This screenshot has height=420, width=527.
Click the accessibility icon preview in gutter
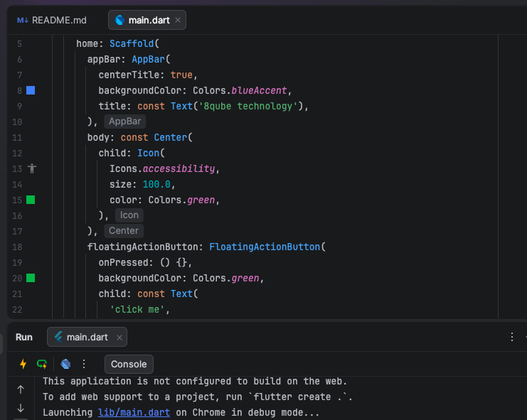(x=32, y=168)
